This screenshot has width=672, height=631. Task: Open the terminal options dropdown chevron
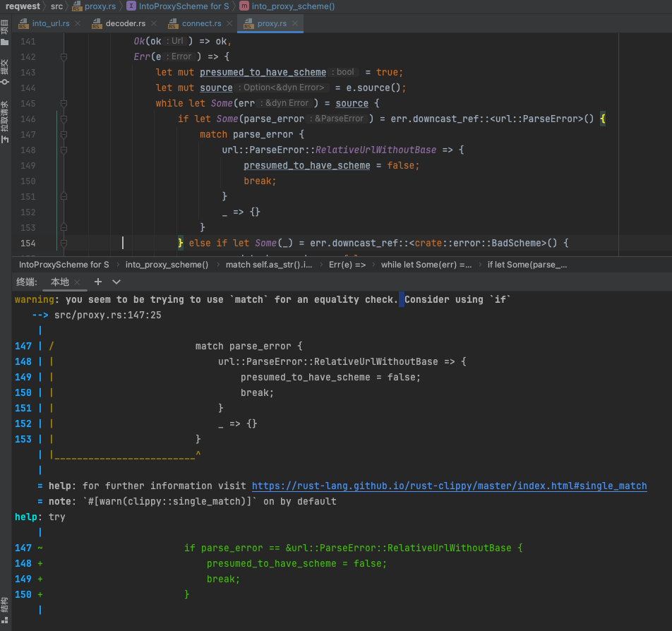click(116, 282)
